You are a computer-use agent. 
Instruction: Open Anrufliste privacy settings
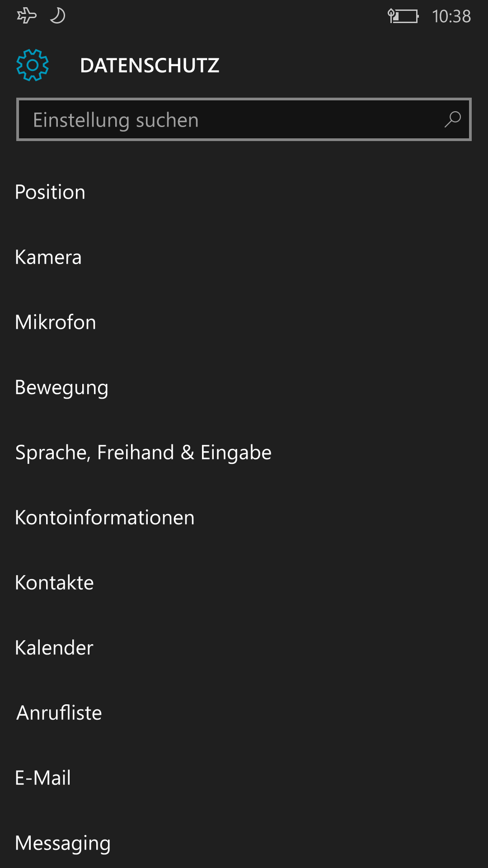(244, 713)
